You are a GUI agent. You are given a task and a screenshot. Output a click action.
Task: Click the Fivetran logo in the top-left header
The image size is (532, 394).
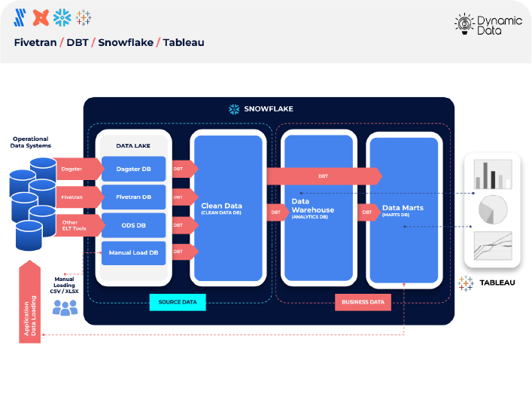pos(22,17)
